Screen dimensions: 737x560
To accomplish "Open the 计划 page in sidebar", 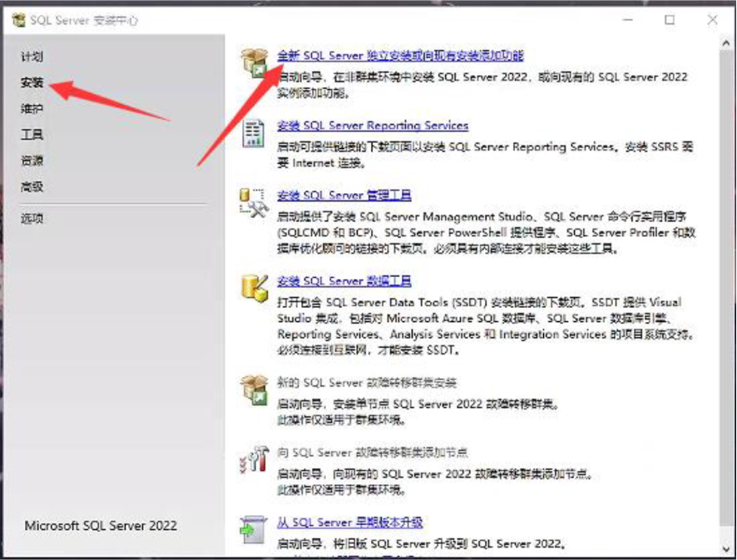I will [32, 57].
